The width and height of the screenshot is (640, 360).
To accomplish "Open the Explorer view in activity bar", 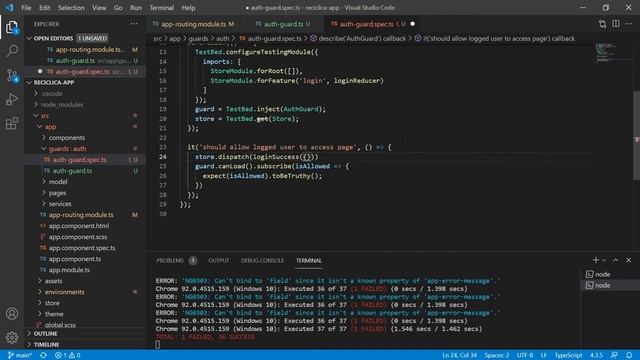I will point(12,28).
